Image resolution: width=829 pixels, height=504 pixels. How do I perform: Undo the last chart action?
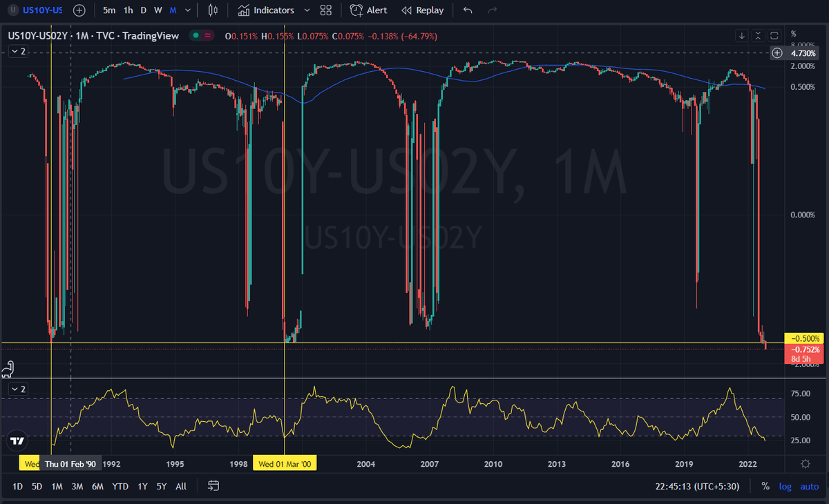click(468, 10)
